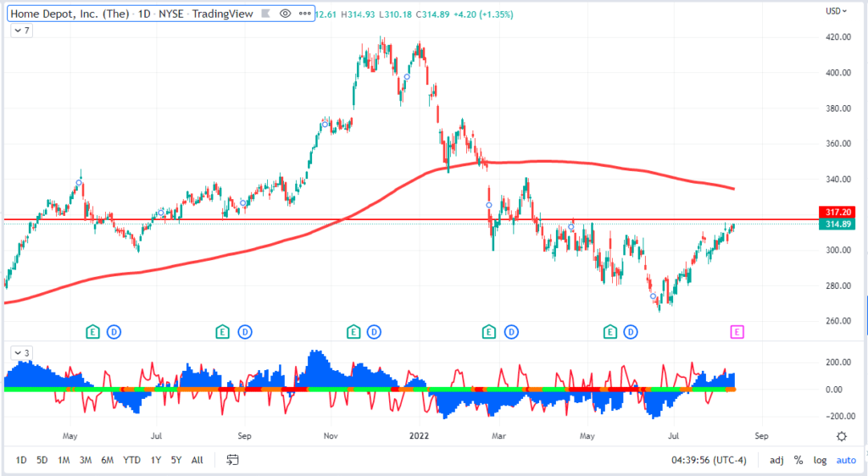868x476 pixels.
Task: Select the 1D time range
Action: (x=21, y=460)
